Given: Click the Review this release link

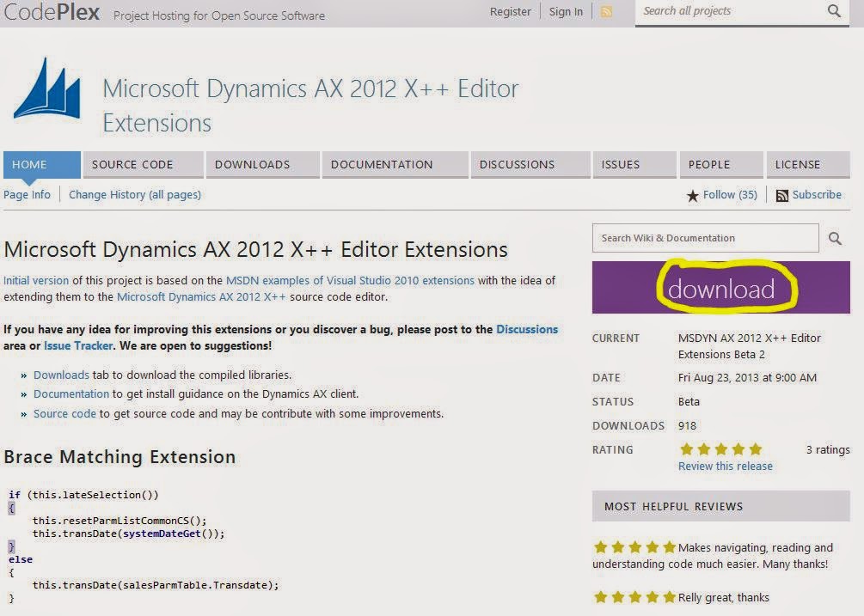Looking at the screenshot, I should [725, 465].
